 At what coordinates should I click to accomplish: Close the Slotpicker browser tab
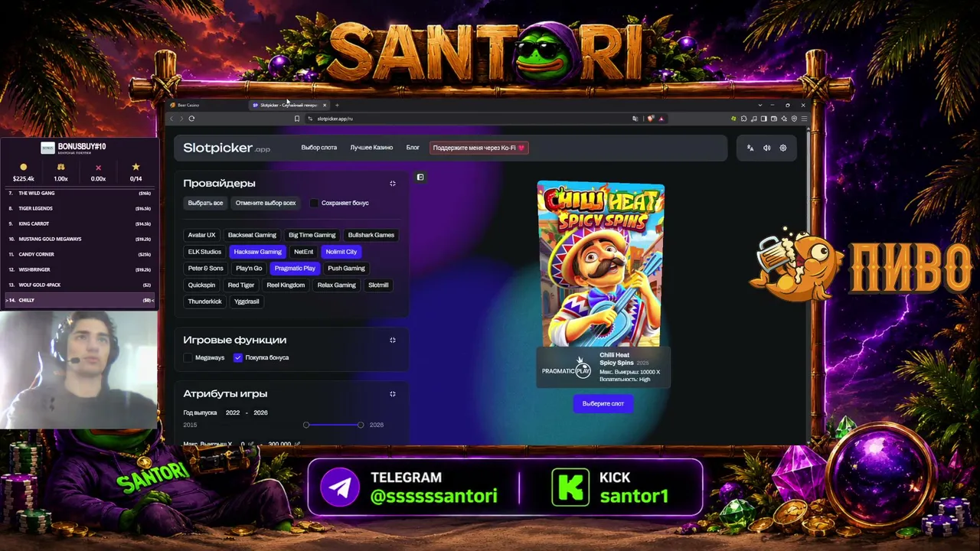[x=325, y=105]
